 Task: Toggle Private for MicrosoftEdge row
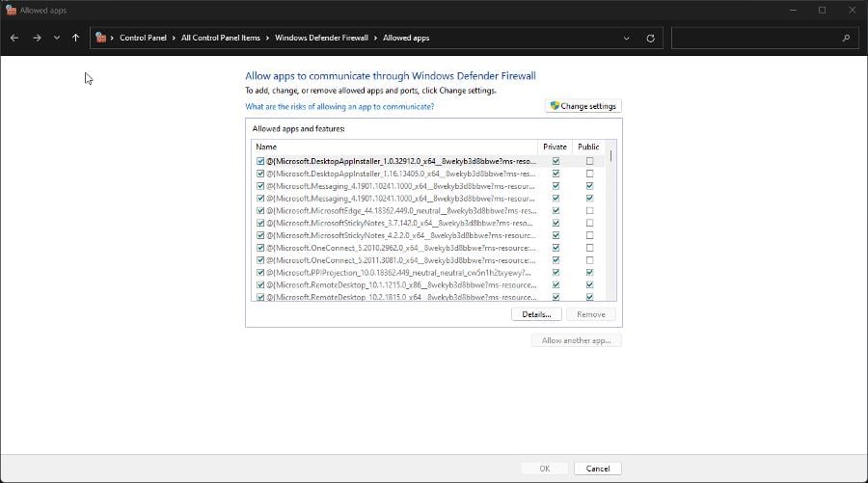pyautogui.click(x=556, y=210)
